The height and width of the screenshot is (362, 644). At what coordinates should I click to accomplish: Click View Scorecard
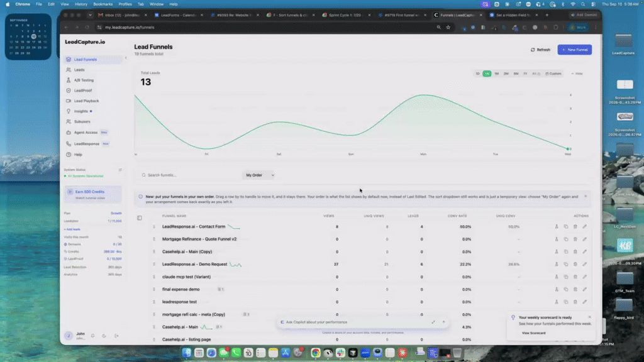click(x=533, y=333)
